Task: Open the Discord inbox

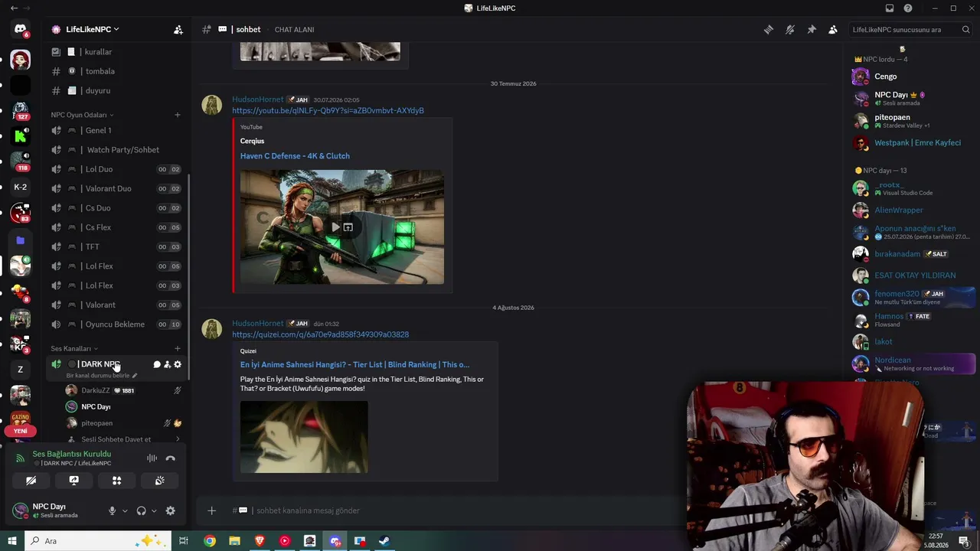Action: [x=890, y=8]
